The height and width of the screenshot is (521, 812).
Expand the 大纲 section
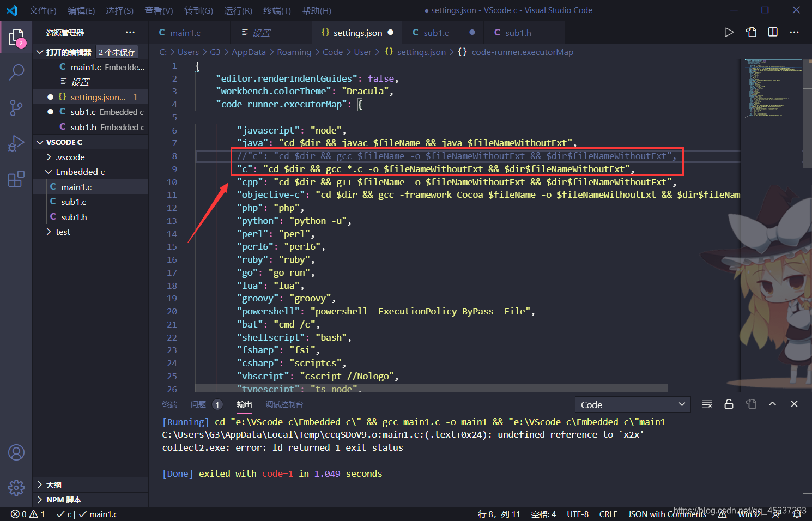point(90,485)
